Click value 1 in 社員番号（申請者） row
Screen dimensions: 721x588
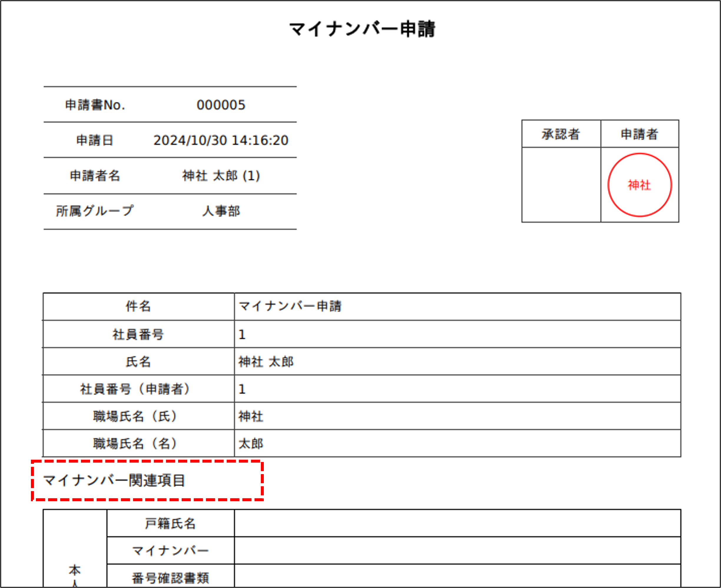pos(242,389)
